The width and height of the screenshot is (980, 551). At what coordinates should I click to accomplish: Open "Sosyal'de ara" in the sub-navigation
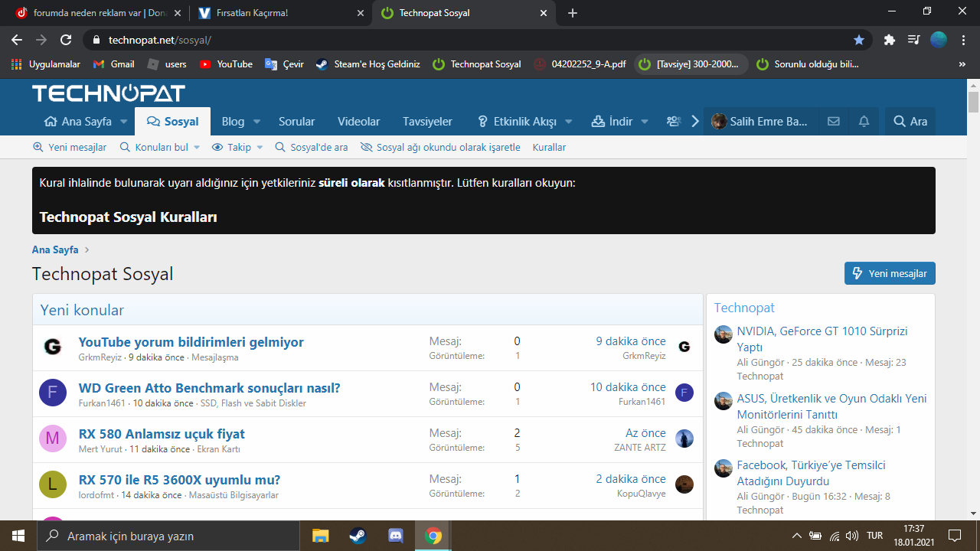[312, 147]
